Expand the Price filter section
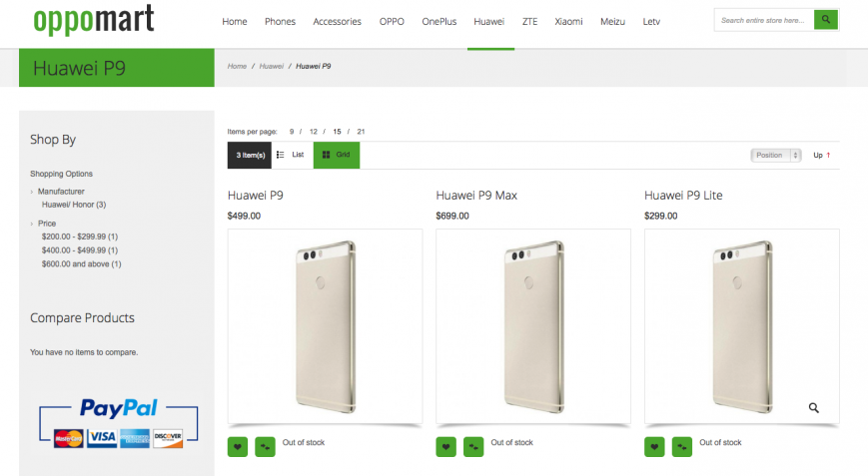Screen dimensions: 868x476 (x=47, y=224)
